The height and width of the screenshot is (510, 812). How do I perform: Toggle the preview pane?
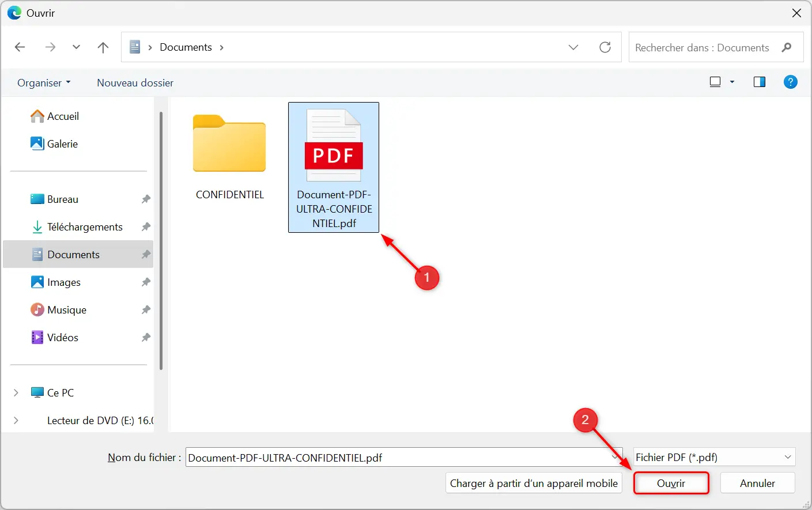760,82
